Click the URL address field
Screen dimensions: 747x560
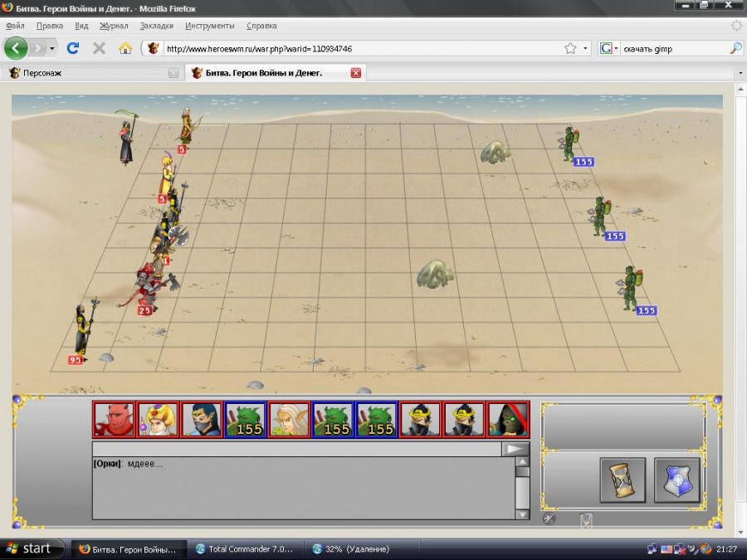(x=362, y=48)
